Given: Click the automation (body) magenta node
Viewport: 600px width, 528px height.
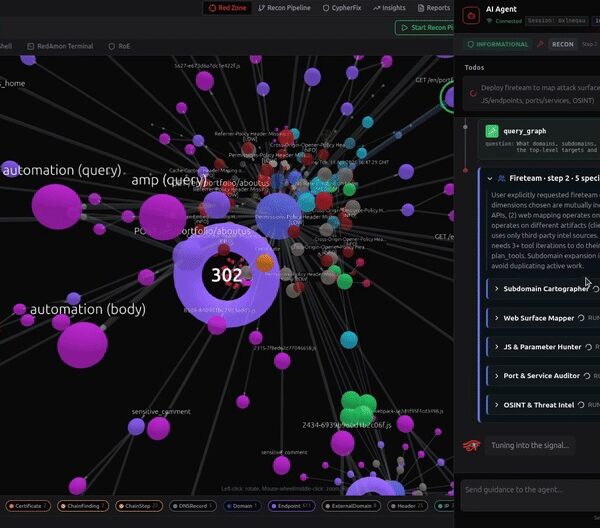Looking at the screenshot, I should [82, 345].
